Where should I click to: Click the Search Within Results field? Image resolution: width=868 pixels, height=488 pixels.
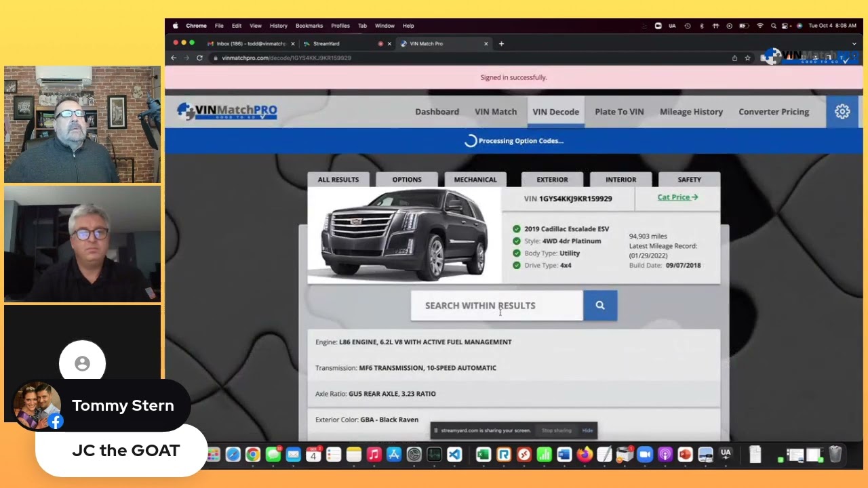coord(497,306)
